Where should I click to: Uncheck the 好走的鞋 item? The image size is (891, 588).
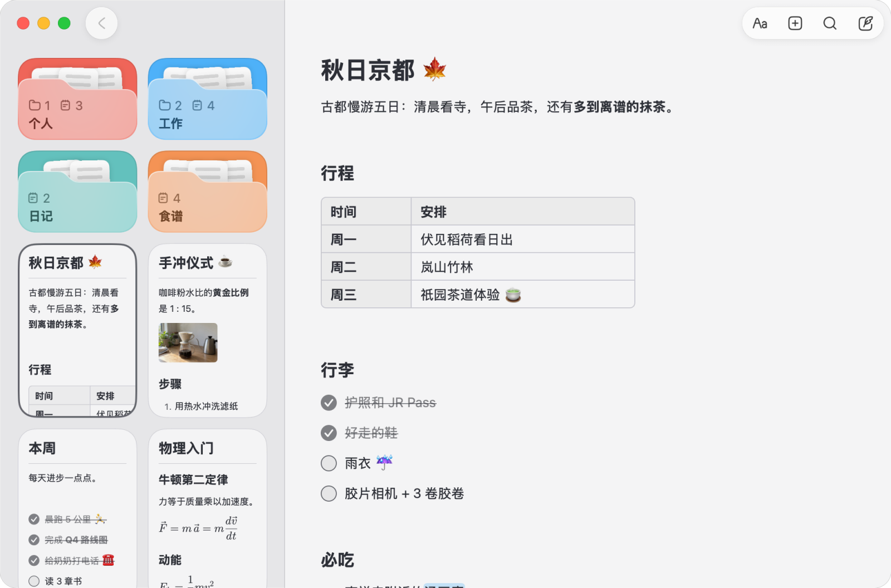(x=329, y=433)
